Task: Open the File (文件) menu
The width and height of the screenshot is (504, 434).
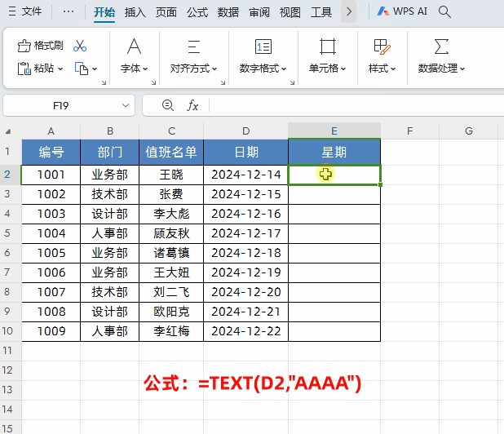Action: coord(25,12)
